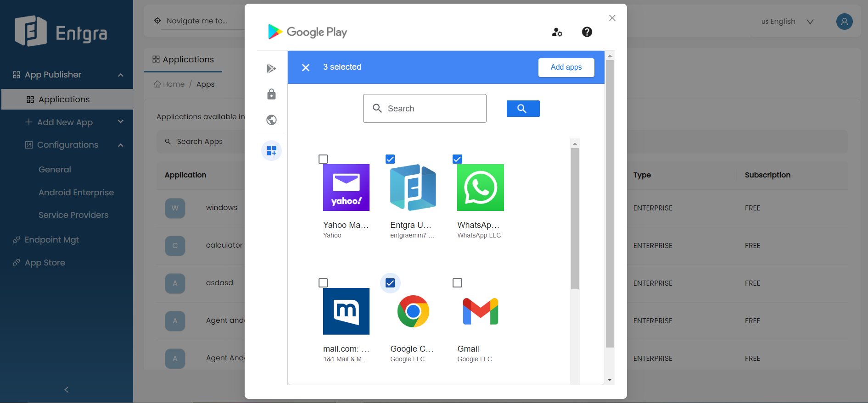Click the inner app list scrollbar thumb

pos(575,218)
